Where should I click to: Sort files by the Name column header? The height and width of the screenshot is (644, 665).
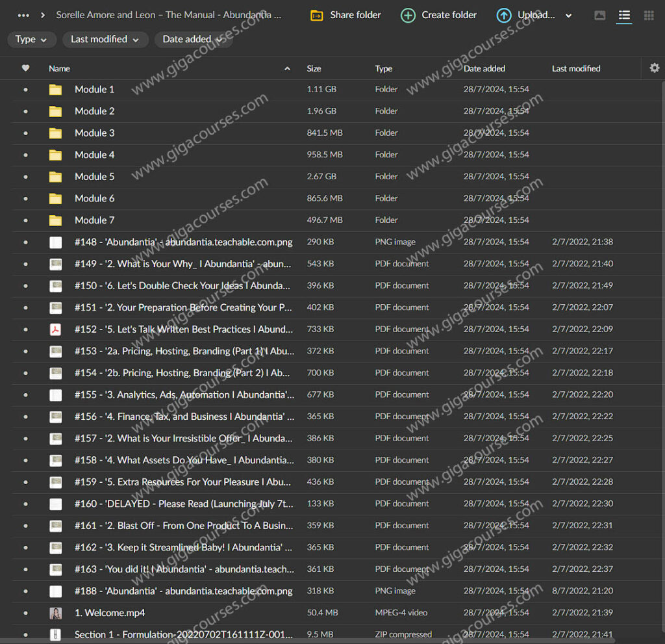pos(59,68)
